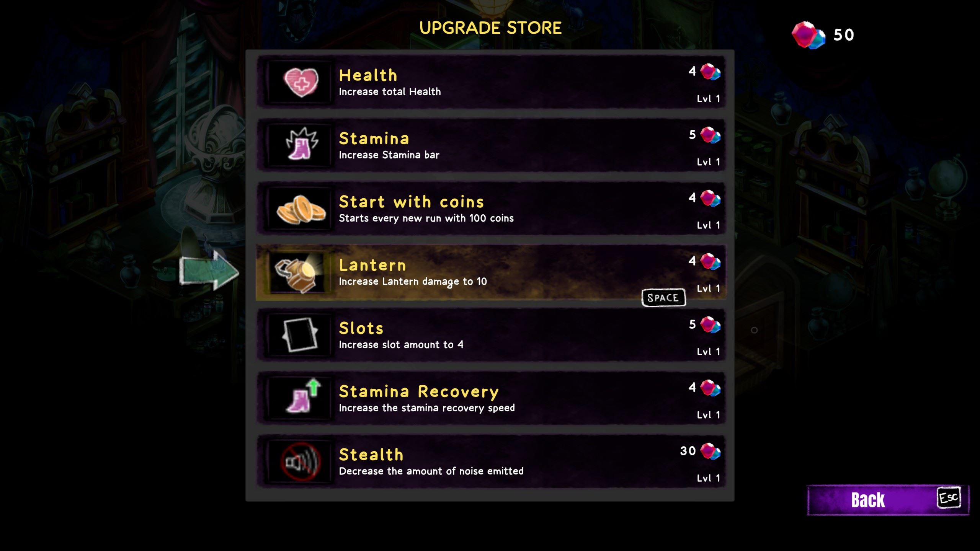This screenshot has height=551, width=980.
Task: Pick the Stamina Recovery upgrade entry
Action: click(491, 398)
